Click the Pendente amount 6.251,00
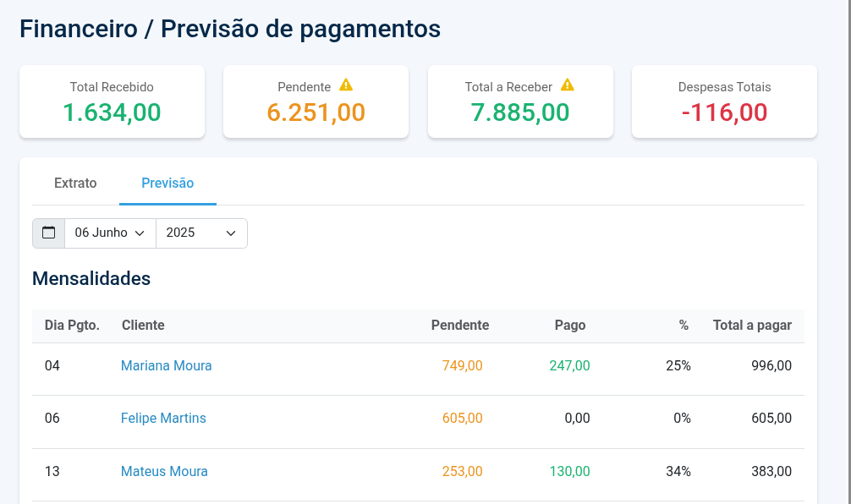851x504 pixels. tap(316, 112)
